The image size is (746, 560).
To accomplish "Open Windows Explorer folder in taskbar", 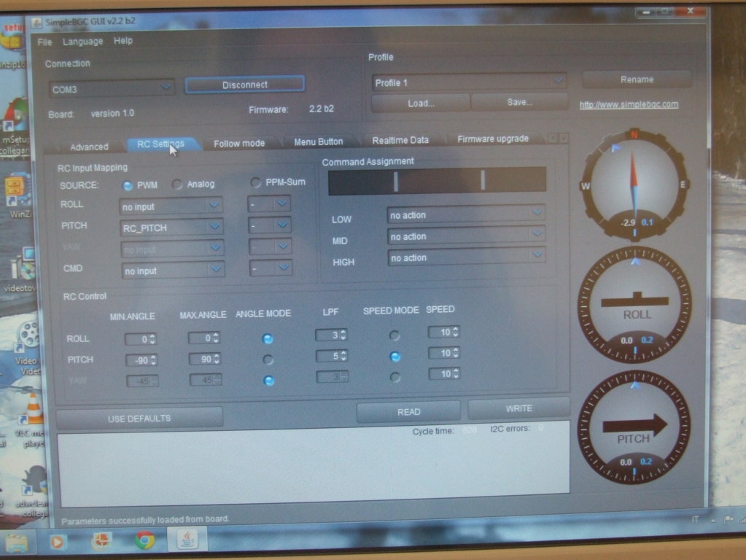I will [x=16, y=542].
